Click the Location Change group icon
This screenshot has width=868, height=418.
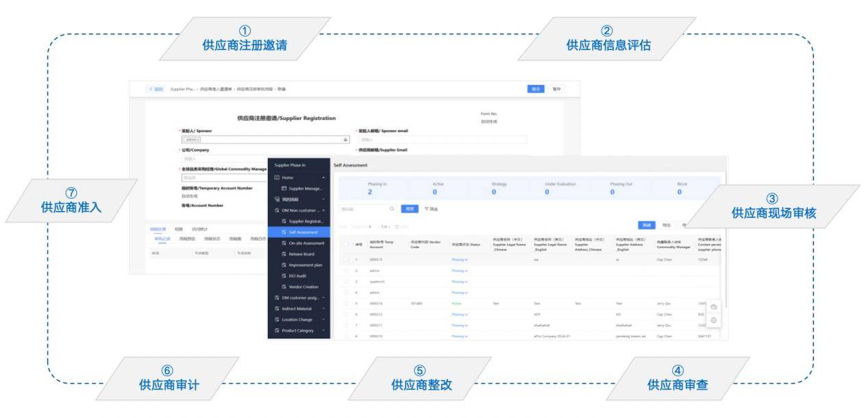[x=276, y=319]
